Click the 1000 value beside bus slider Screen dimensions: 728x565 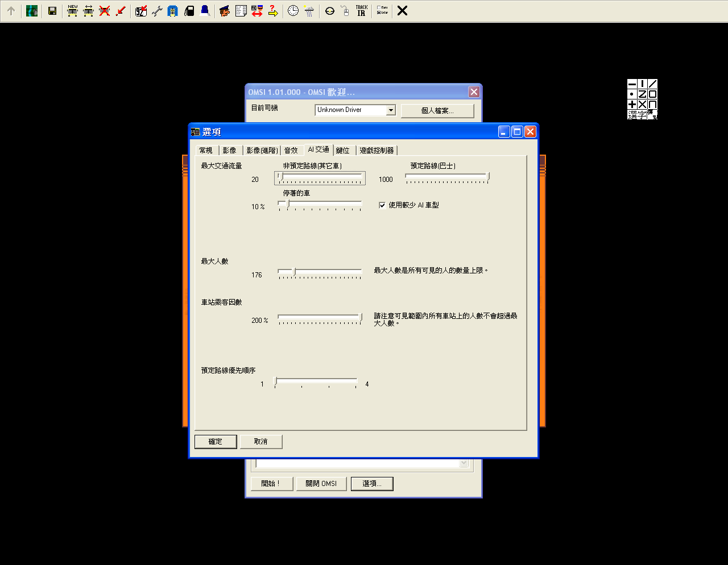pos(386,180)
